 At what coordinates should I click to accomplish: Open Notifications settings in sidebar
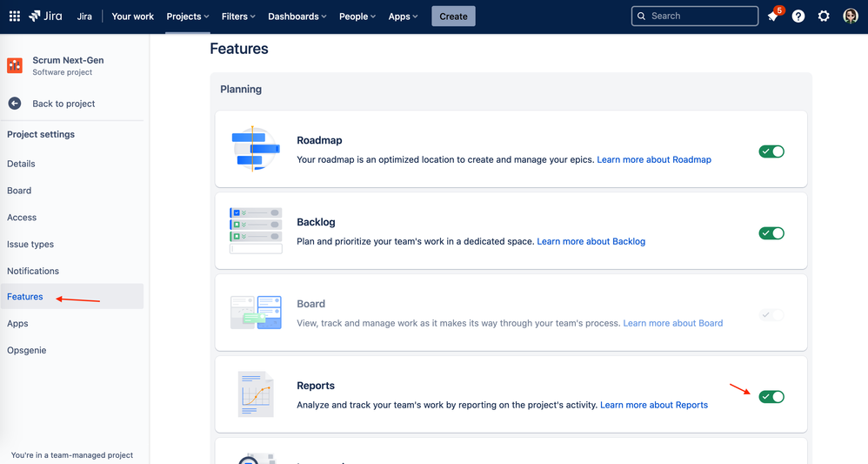(x=33, y=271)
